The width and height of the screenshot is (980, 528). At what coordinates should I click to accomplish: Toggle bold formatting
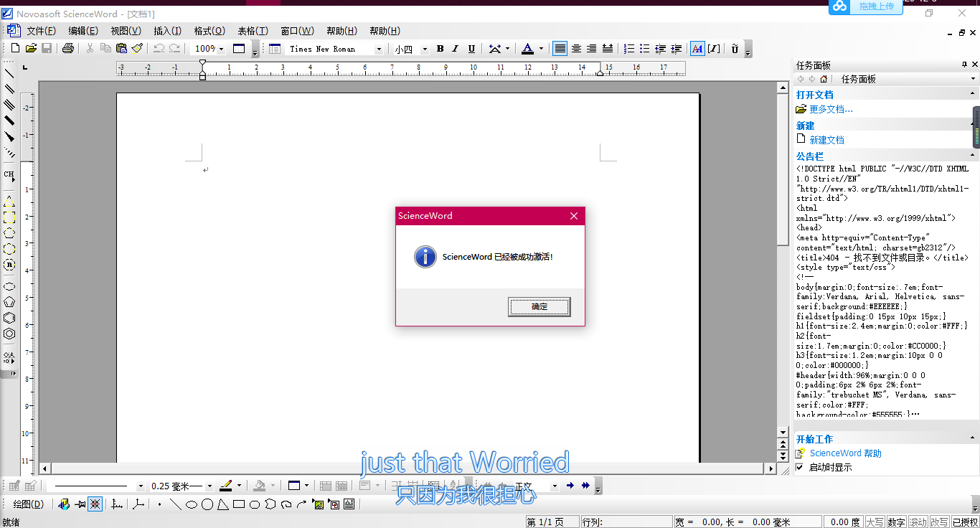pos(440,49)
